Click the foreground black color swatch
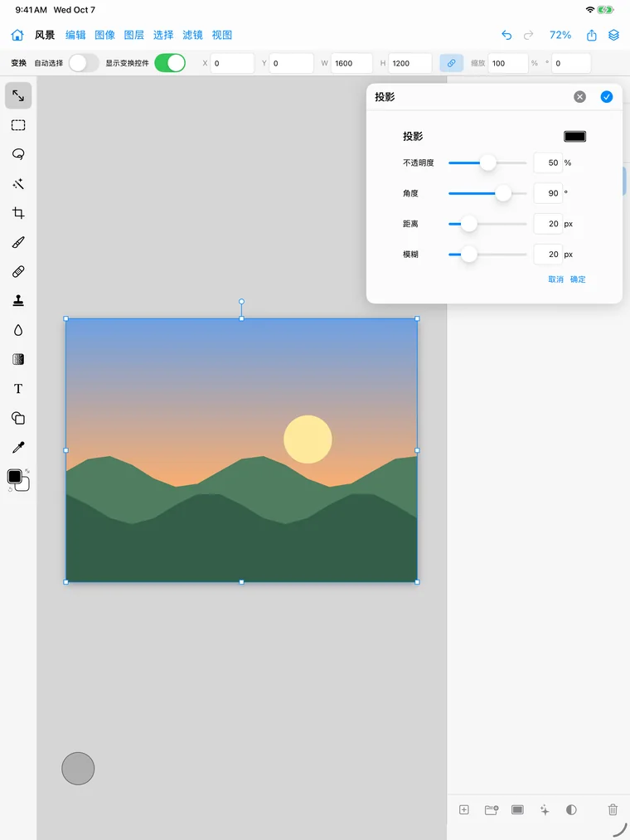630x840 pixels. click(x=14, y=476)
